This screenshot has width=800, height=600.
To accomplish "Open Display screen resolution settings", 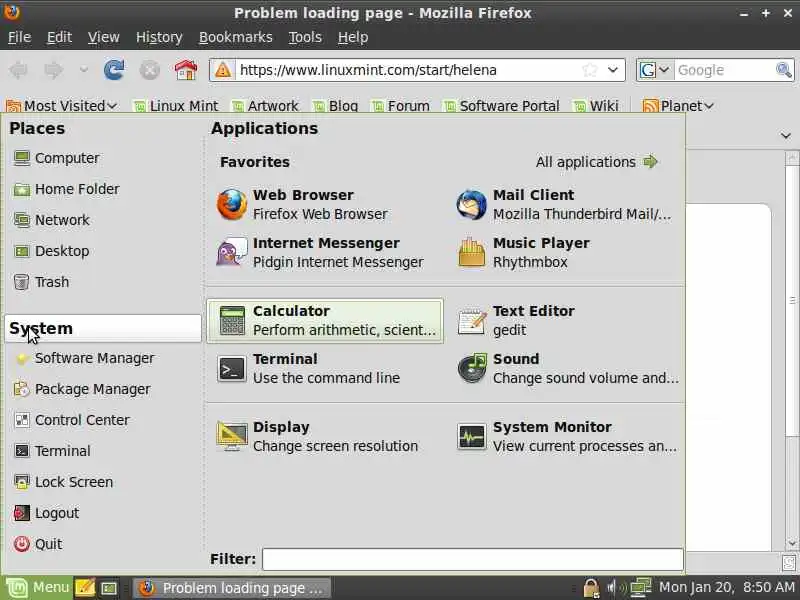I will click(x=324, y=437).
